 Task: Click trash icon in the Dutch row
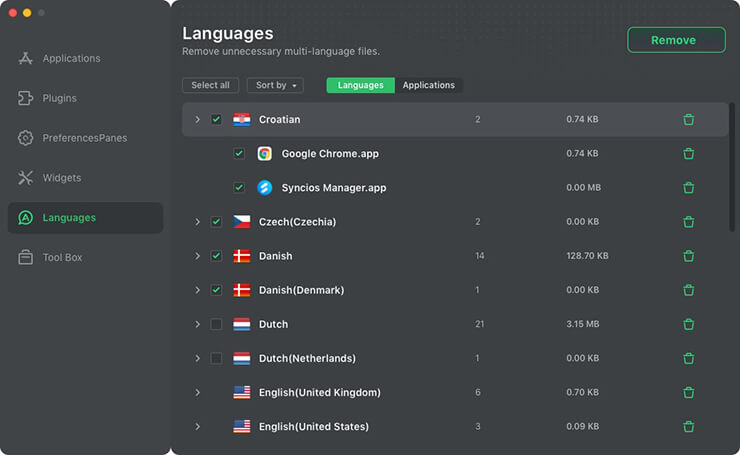pos(689,324)
